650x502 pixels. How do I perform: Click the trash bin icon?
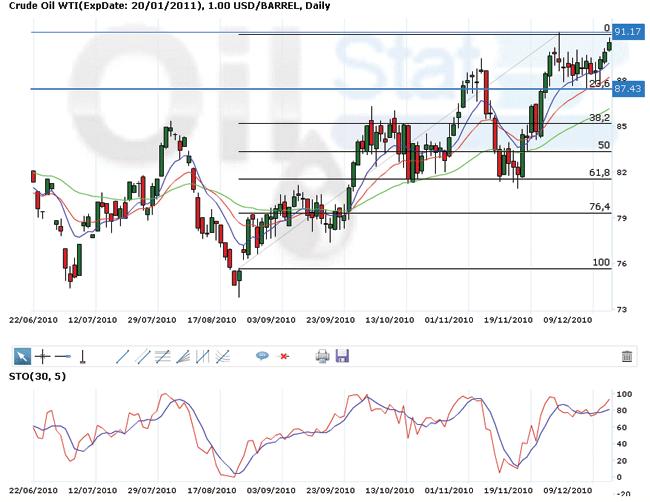(627, 355)
